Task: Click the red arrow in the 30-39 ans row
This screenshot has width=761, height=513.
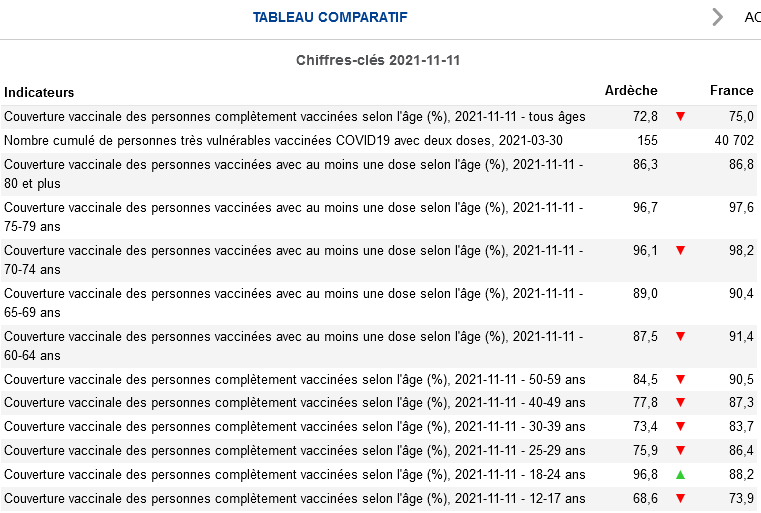Action: click(681, 427)
